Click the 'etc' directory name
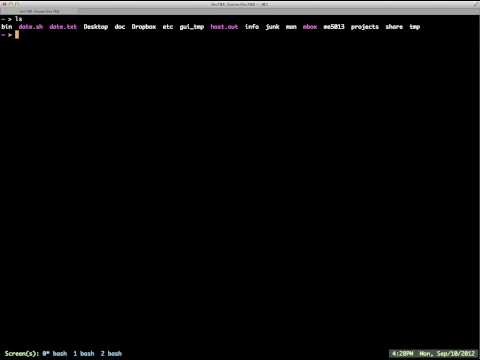Screen dimensions: 480x360 point(168,27)
